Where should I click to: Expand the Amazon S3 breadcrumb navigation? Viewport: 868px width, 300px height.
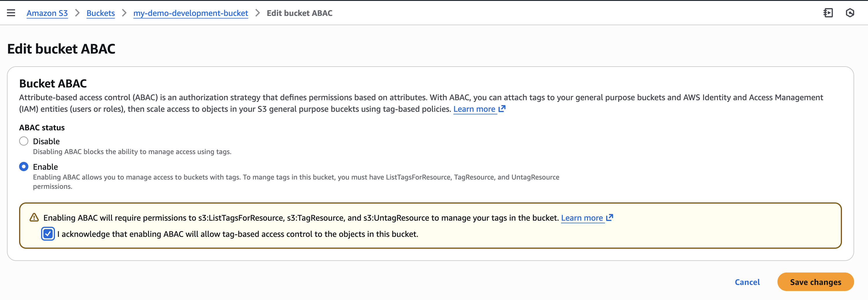click(47, 13)
